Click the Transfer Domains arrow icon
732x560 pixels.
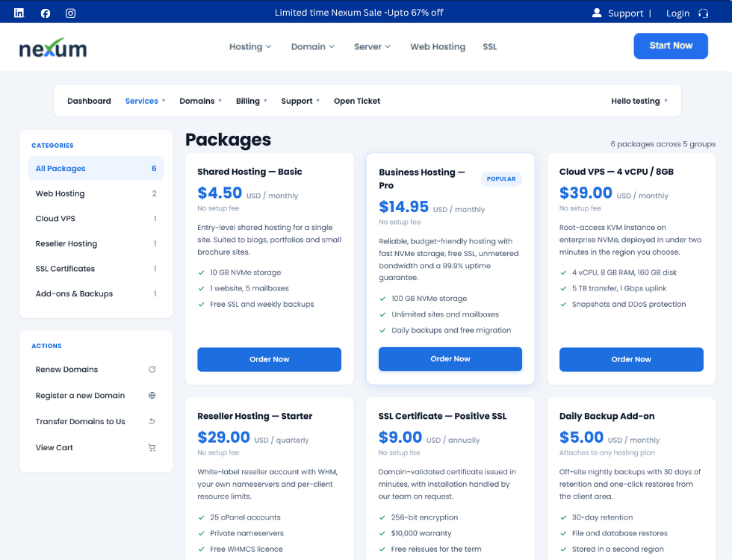[152, 421]
